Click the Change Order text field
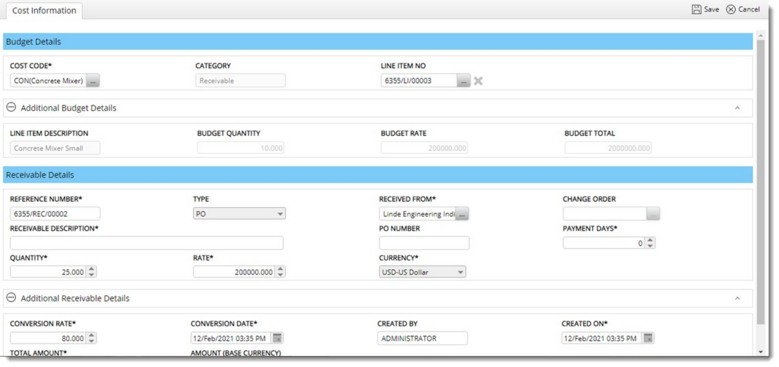 coord(605,214)
